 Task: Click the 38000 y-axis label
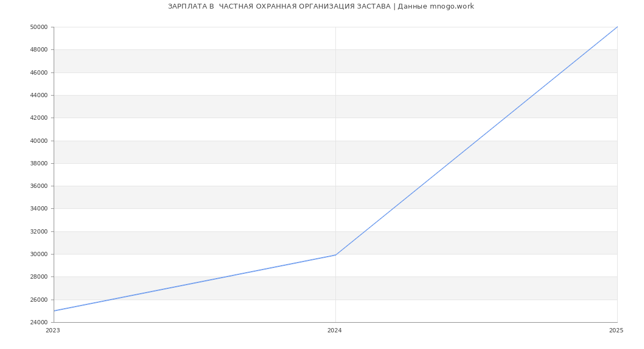[39, 163]
